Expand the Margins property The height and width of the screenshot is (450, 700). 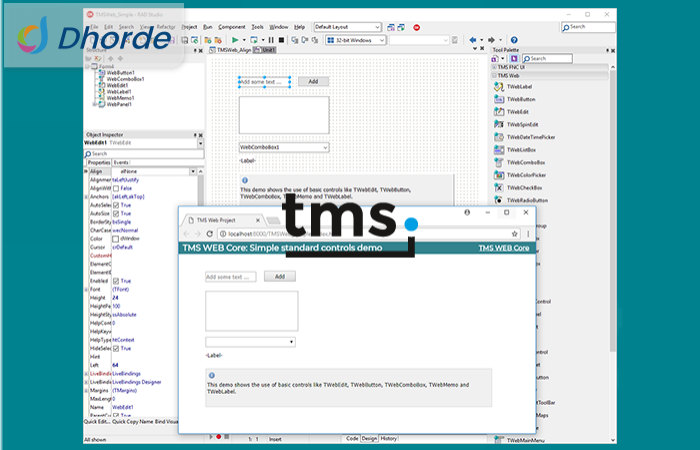(x=86, y=391)
